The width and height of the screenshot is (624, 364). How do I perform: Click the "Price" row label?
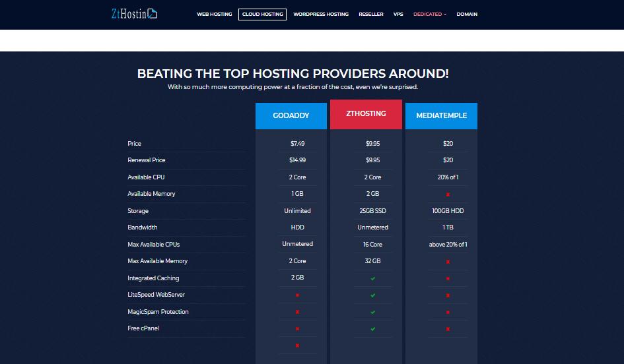point(134,144)
